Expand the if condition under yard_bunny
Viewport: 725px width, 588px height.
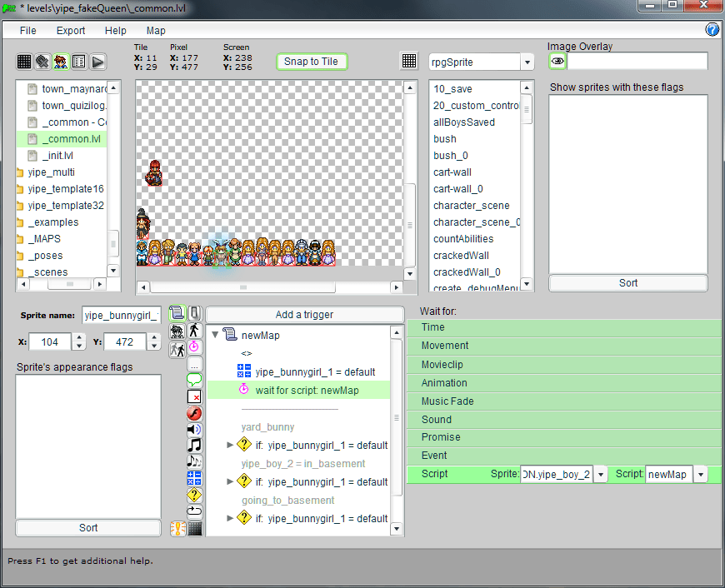coord(230,446)
